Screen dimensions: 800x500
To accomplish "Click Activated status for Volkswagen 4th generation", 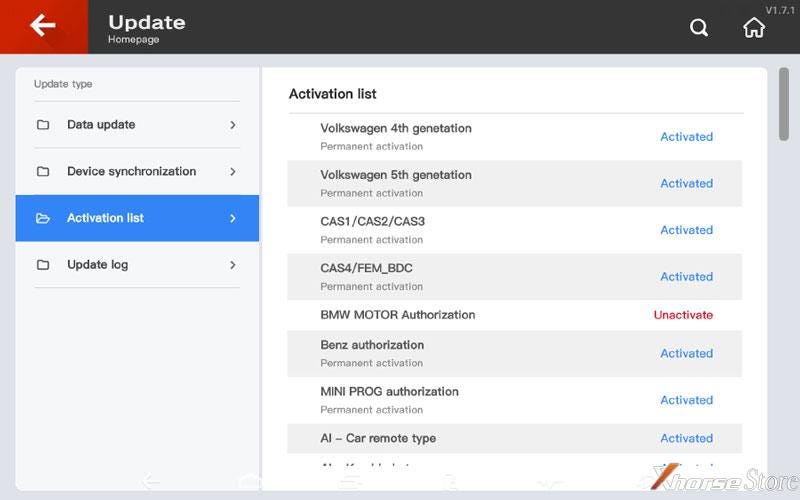I will pyautogui.click(x=686, y=137).
